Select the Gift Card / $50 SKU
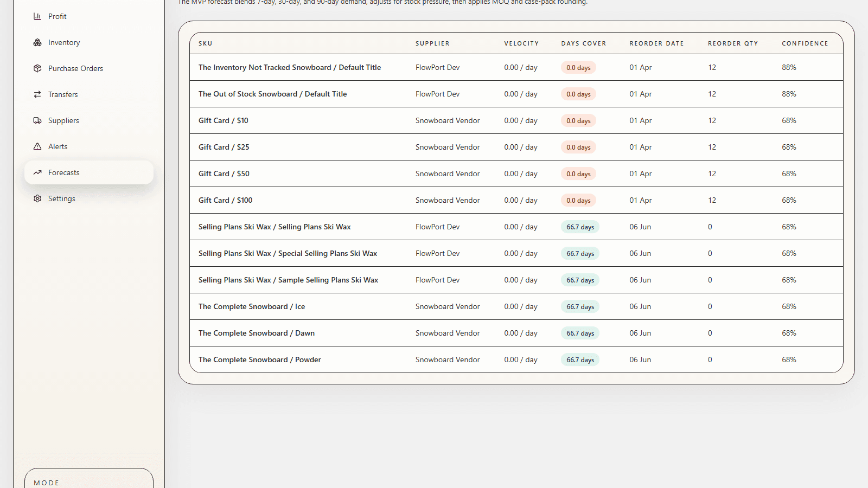Screen dimensions: 868x488 pos(224,174)
